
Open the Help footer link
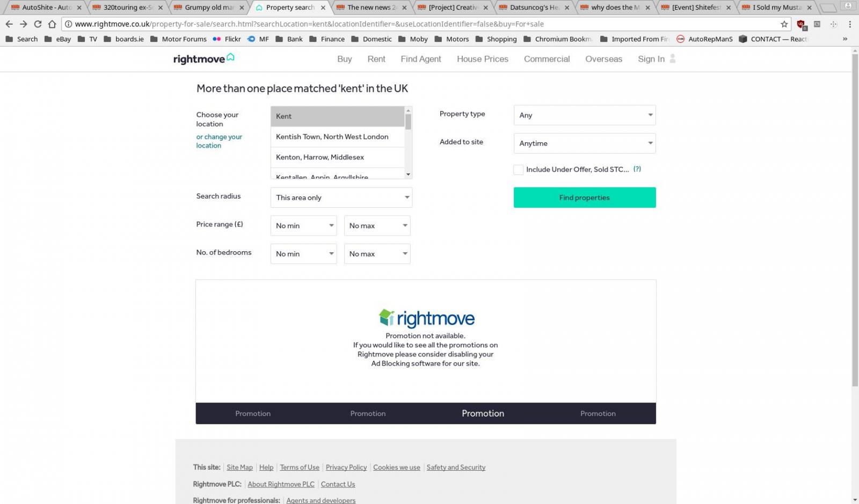pos(266,468)
